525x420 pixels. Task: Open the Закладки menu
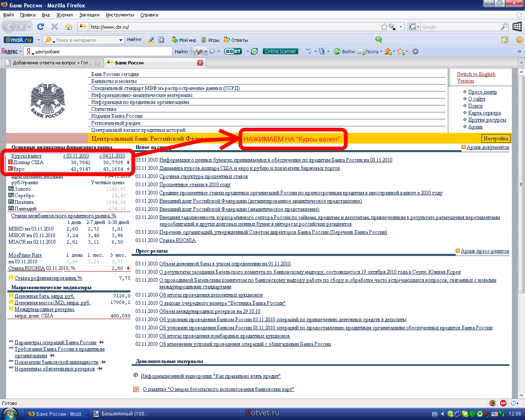click(89, 15)
